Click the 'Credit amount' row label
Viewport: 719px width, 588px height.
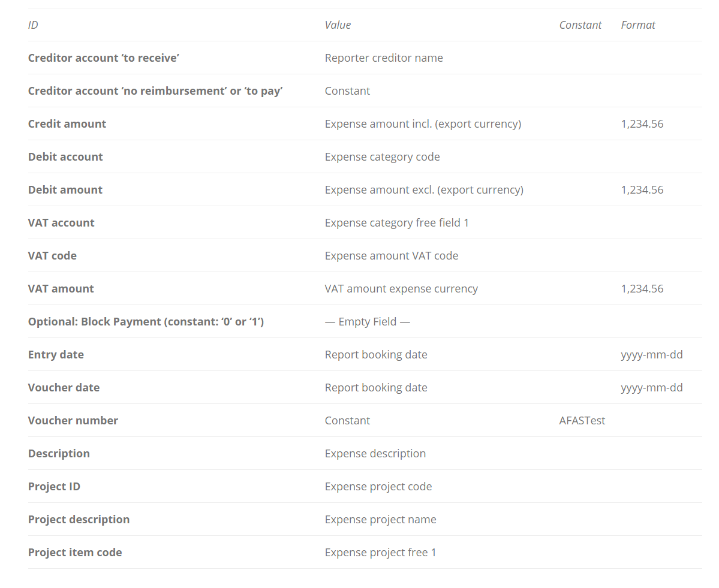click(x=67, y=124)
